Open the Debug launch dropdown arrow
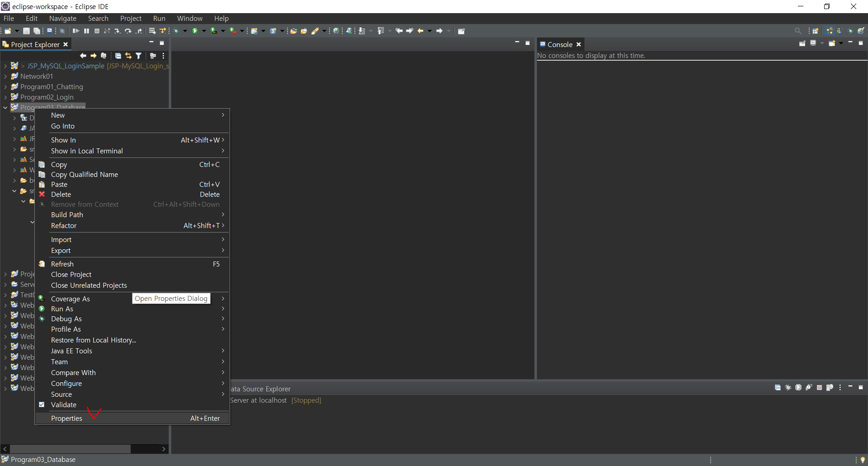Image resolution: width=868 pixels, height=466 pixels. click(x=185, y=31)
